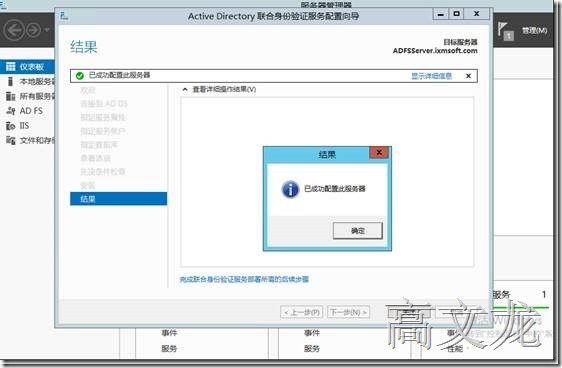Image resolution: width=562 pixels, height=368 pixels.
Task: Click the blue info icon in the 结果 dialog
Action: [x=290, y=189]
